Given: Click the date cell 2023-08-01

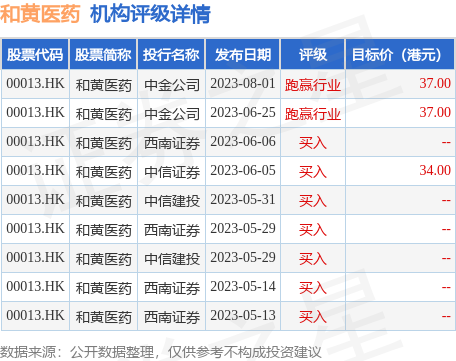Looking at the screenshot, I should [243, 83].
